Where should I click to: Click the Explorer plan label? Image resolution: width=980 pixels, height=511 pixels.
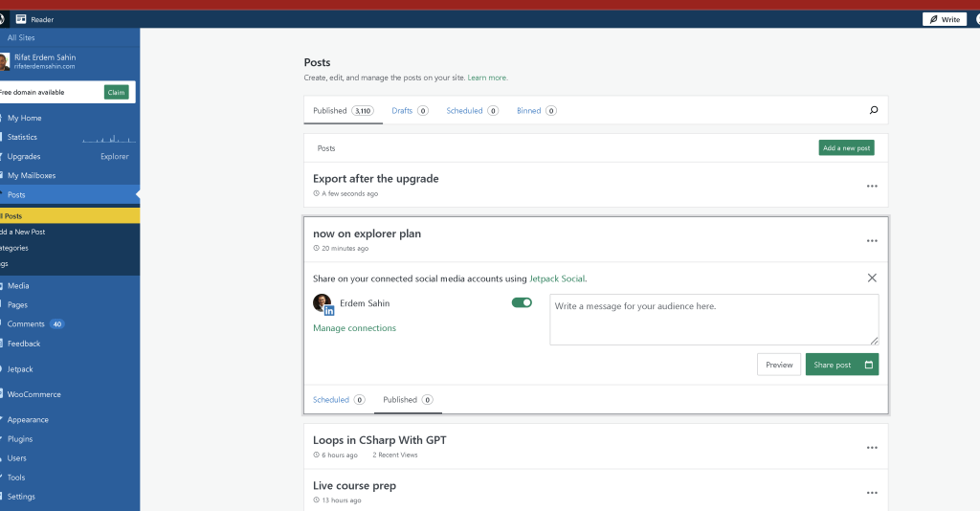click(115, 157)
